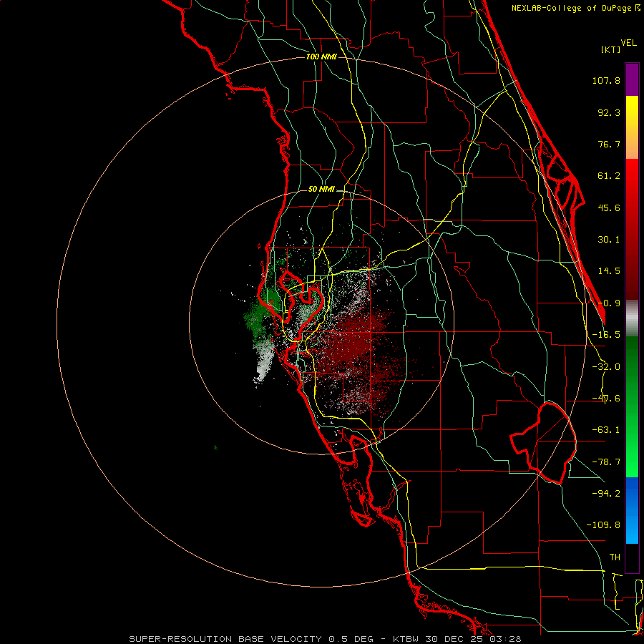Click the -32.0 value on velocity scale
This screenshot has width=644, height=644.
coord(606,367)
